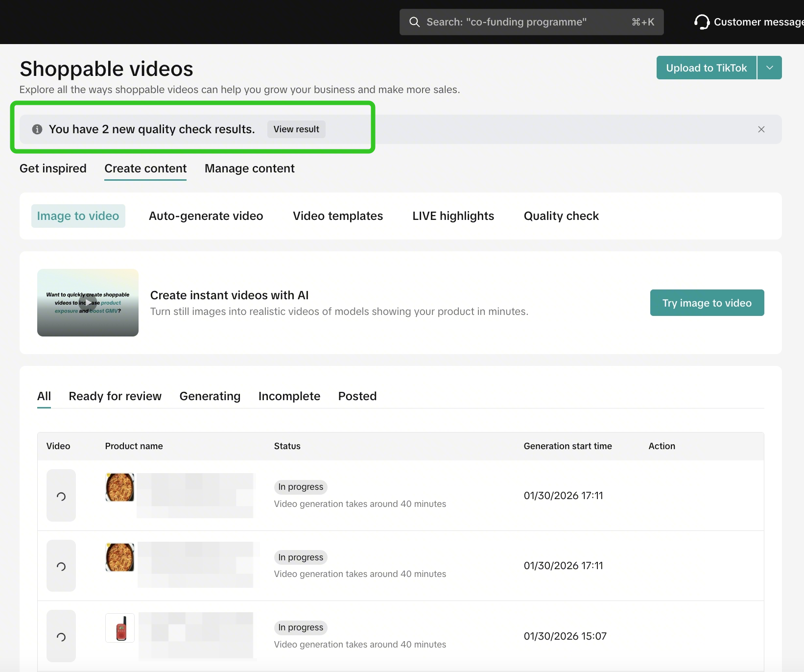Open the Video templates section
804x672 pixels.
337,216
